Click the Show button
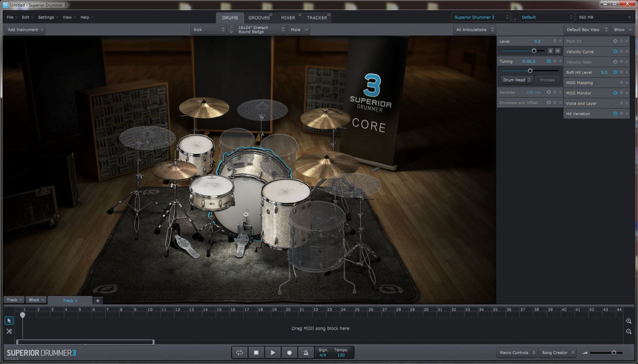Image resolution: width=638 pixels, height=364 pixels. [x=623, y=30]
